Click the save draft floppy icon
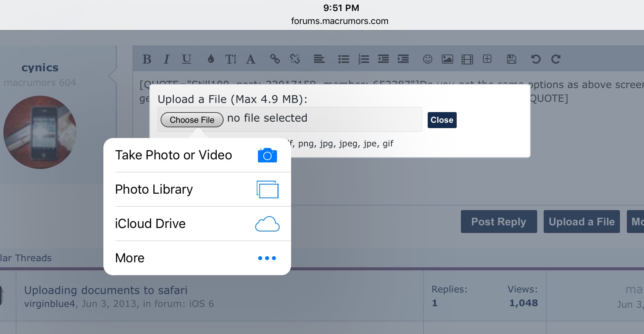 511,59
